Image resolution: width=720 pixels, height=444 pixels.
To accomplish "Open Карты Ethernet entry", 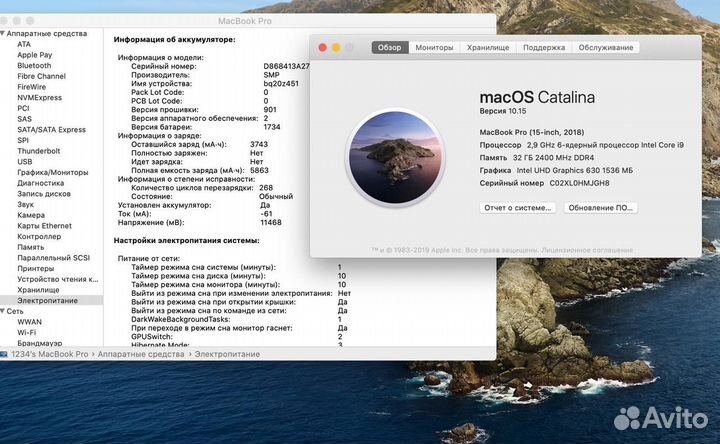I will [x=45, y=226].
